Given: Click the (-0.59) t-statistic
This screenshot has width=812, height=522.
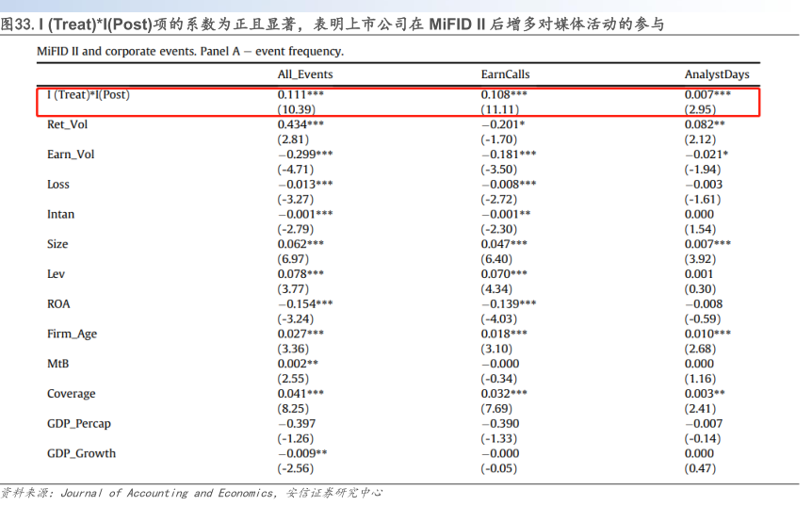Looking at the screenshot, I should [x=703, y=319].
